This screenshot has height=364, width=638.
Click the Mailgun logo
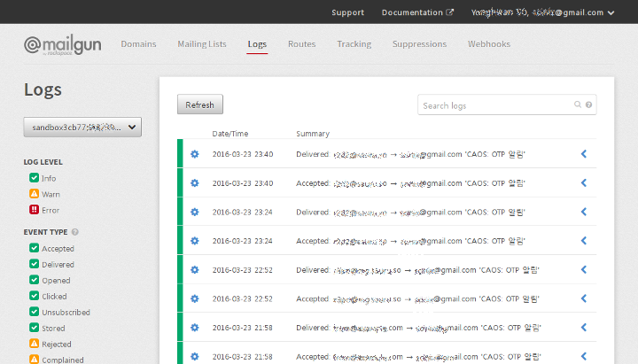pos(66,44)
